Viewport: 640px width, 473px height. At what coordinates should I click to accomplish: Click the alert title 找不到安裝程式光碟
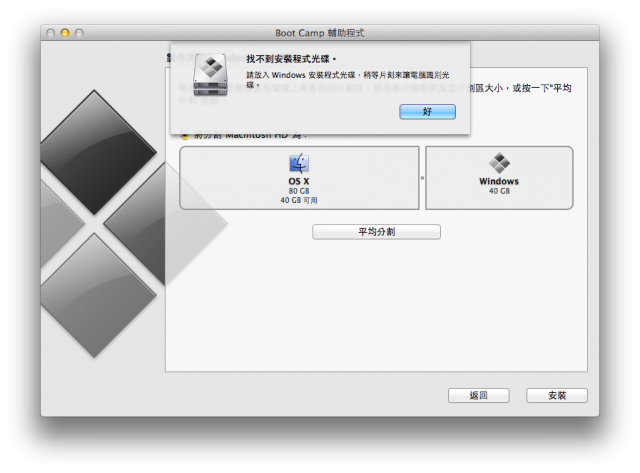(291, 59)
